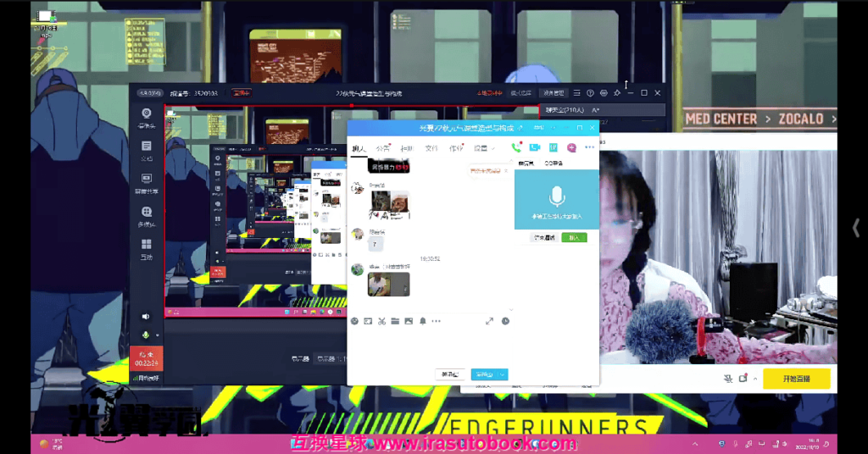
Task: Expand the up-chevron options beside 开始直播
Action: [755, 379]
